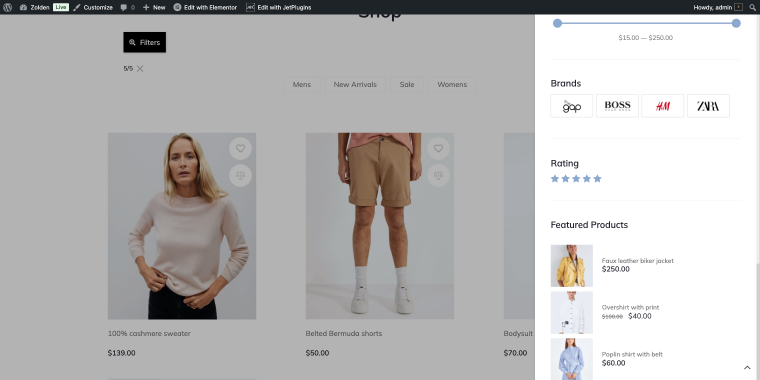Open the Filters button
Image resolution: width=760 pixels, height=380 pixels.
[144, 42]
